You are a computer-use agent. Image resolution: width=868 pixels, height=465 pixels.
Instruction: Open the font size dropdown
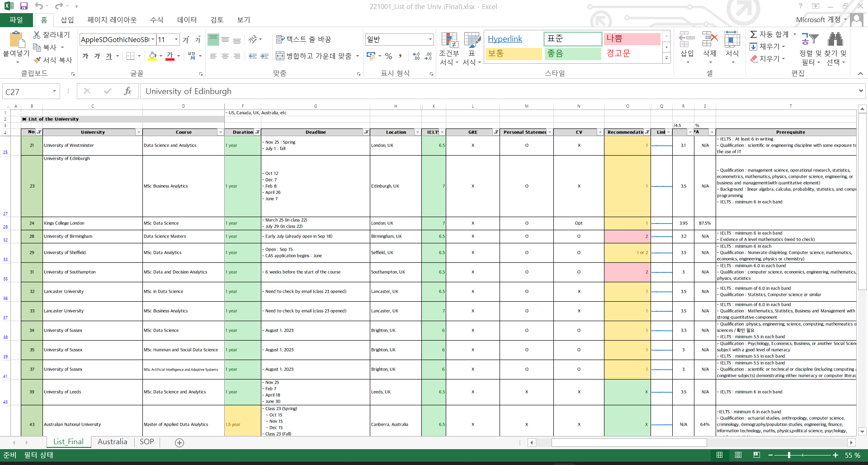point(176,40)
